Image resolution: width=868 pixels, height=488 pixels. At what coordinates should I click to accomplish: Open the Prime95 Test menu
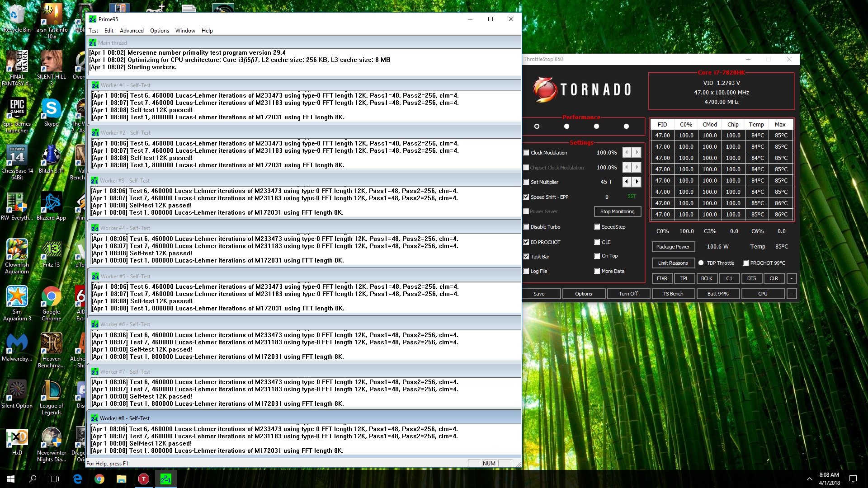tap(93, 30)
